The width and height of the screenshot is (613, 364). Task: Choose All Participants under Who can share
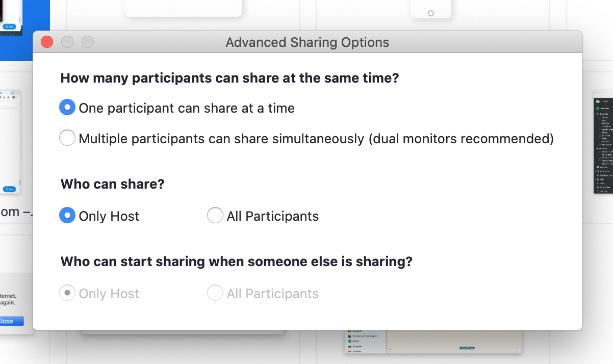click(x=263, y=216)
